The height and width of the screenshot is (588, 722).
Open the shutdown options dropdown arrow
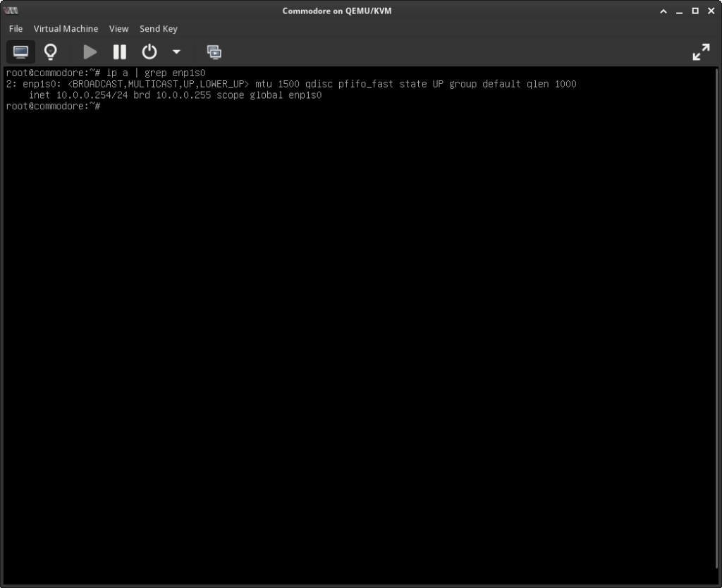click(176, 51)
